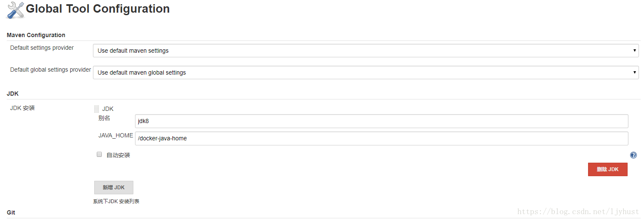Image resolution: width=644 pixels, height=220 pixels.
Task: Click the blog.csdn.net watermark URL
Action: point(578,212)
